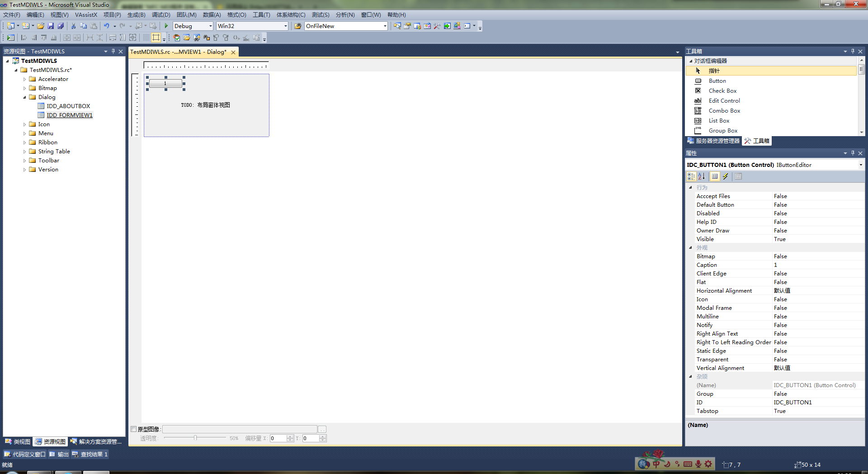
Task: Open the 输出 window tab
Action: [x=59, y=455]
